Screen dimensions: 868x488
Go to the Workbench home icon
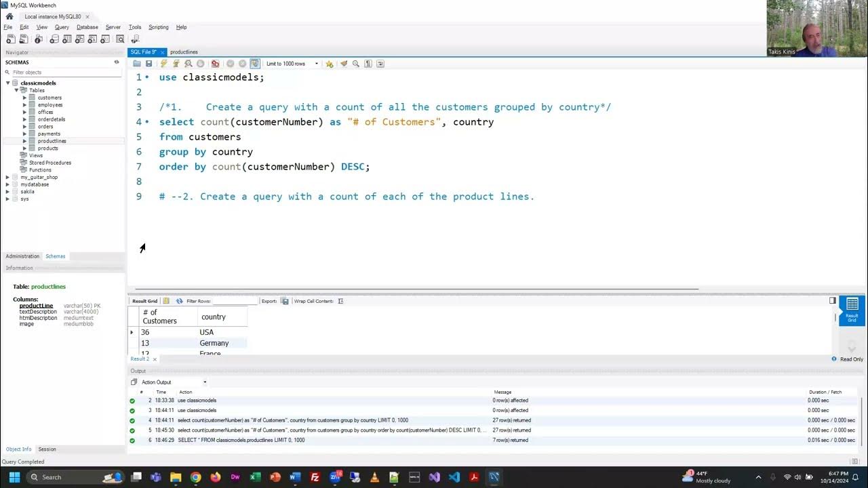(9, 16)
